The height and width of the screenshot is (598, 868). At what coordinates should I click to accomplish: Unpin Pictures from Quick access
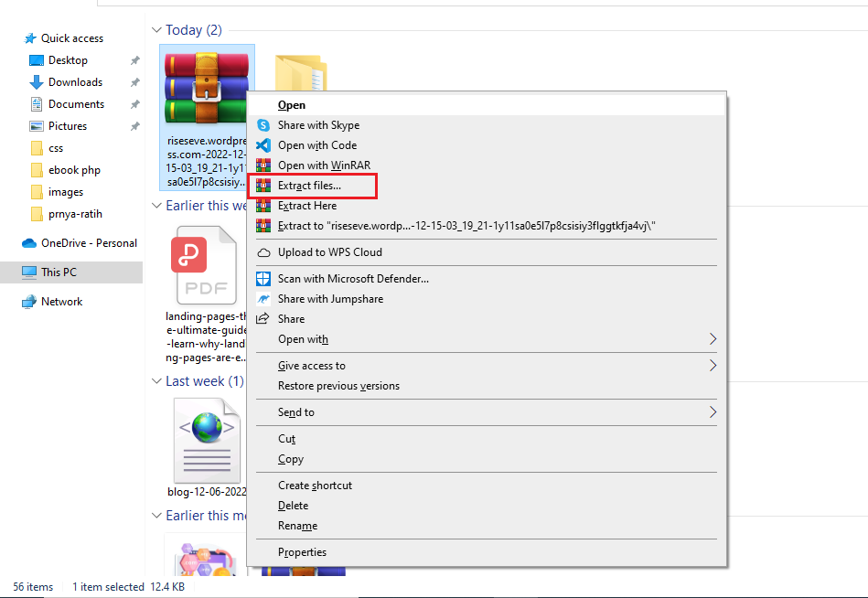pos(134,125)
